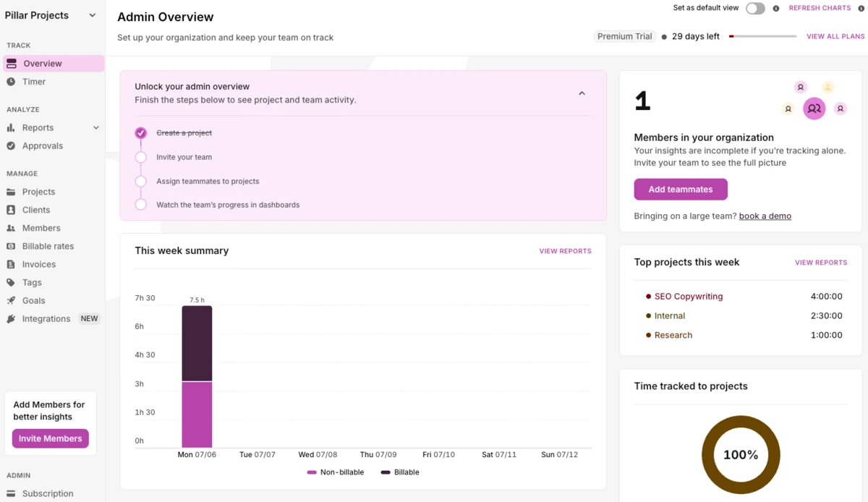Click VIEW REPORTS in Top projects this week

[x=821, y=263]
